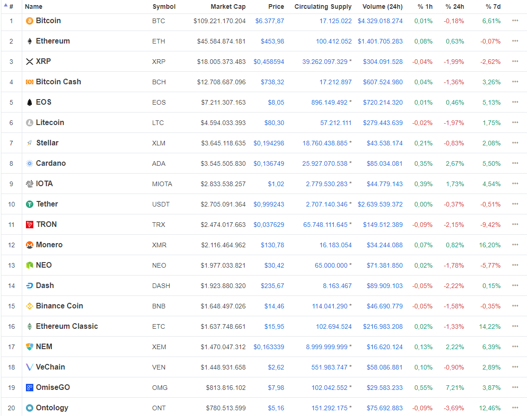Click NEM's price $0,163339
527x420 pixels.
coord(269,347)
